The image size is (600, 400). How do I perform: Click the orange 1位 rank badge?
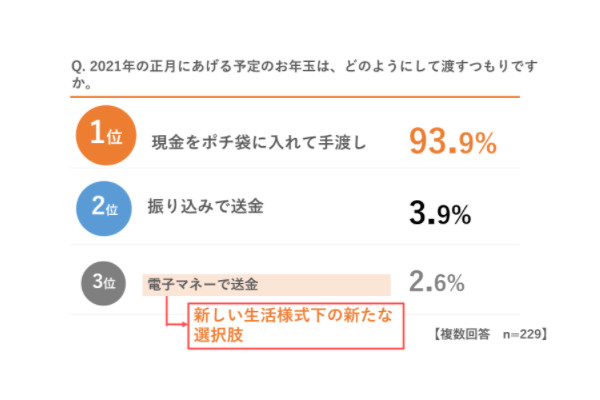pos(106,135)
